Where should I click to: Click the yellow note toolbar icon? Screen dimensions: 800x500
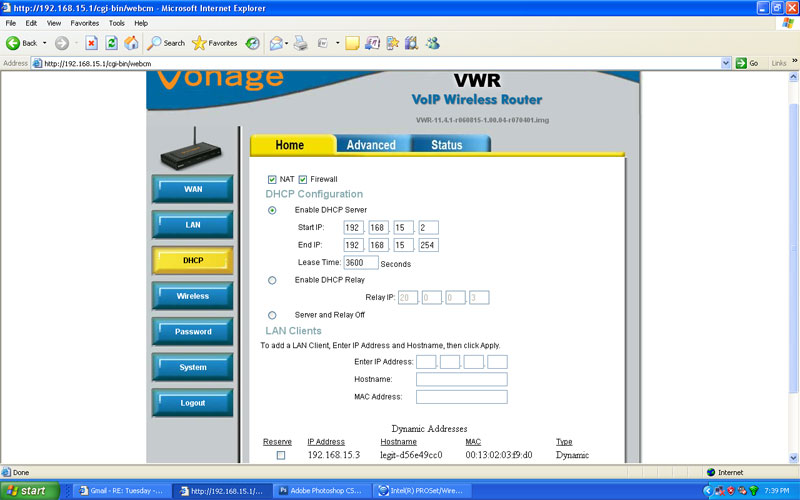pyautogui.click(x=352, y=43)
